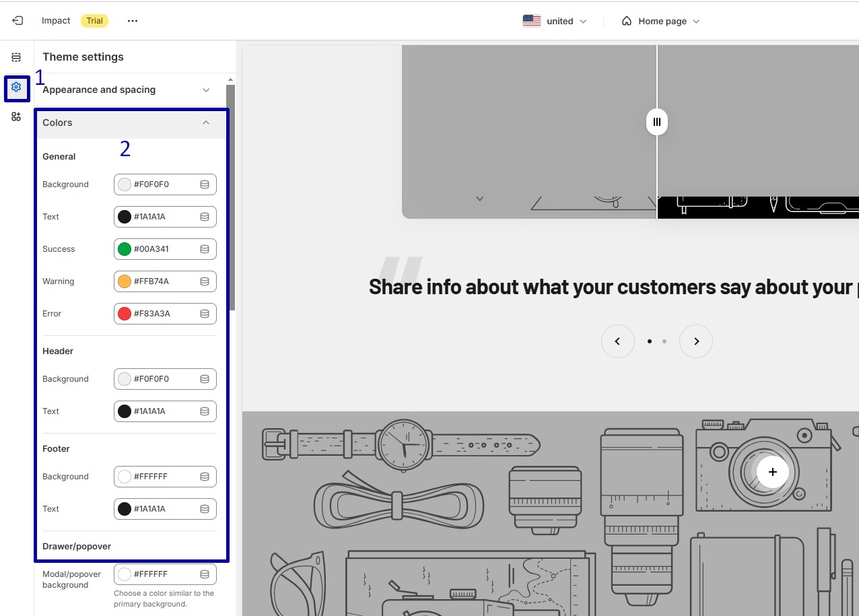Click the orange Warning color swatch
The image size is (859, 616).
(125, 281)
